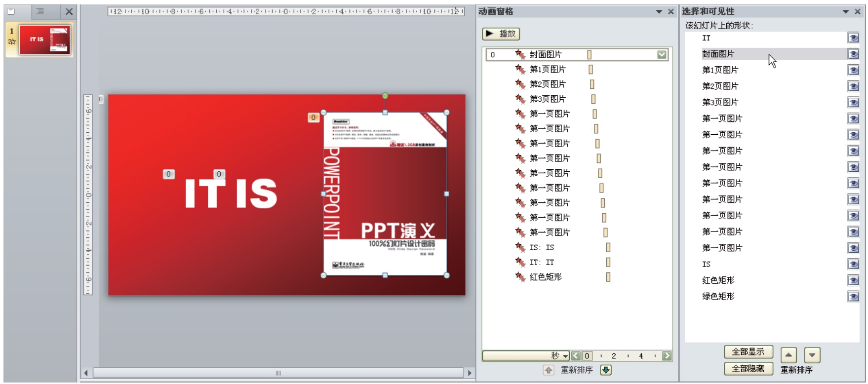Open the 动画窗格 pane options arrow

(x=659, y=12)
